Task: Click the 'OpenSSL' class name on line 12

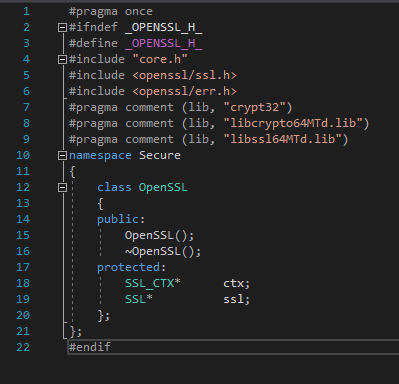Action: (x=163, y=188)
